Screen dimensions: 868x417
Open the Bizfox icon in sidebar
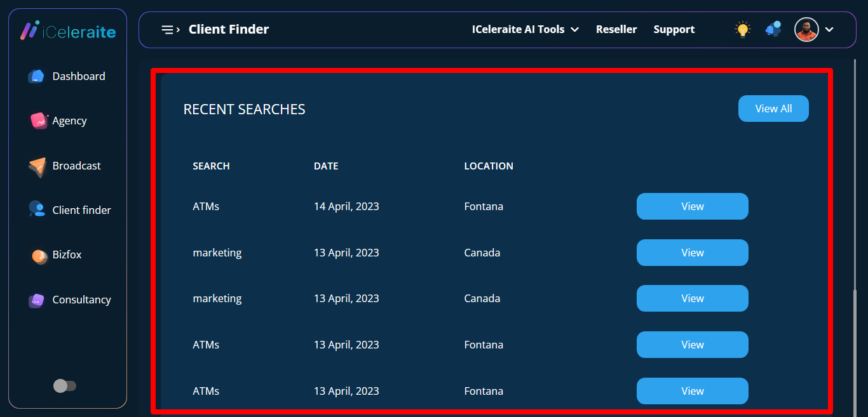[x=39, y=255]
